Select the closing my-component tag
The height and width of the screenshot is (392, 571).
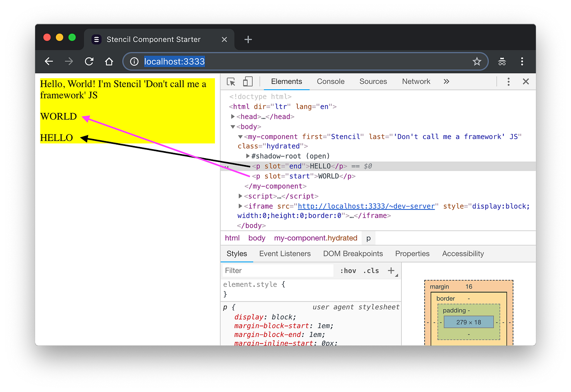pos(275,186)
